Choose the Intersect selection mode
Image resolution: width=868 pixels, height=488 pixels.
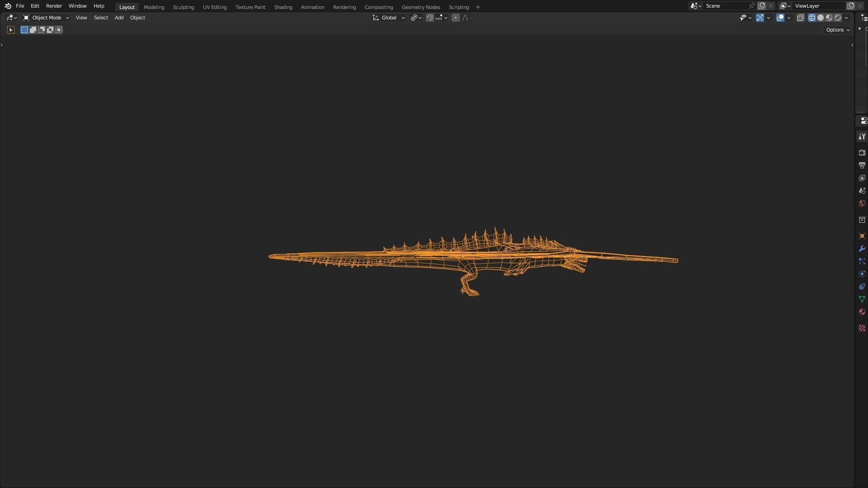(x=59, y=30)
